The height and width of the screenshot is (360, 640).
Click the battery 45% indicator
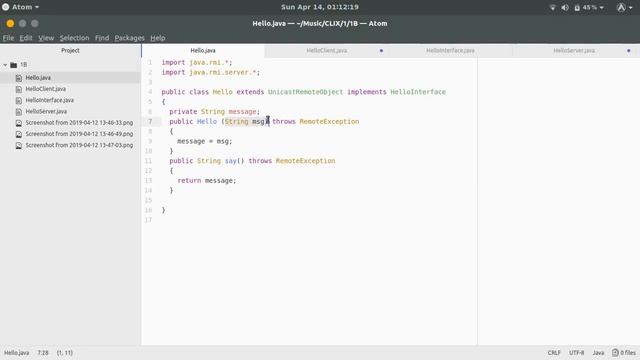point(589,7)
